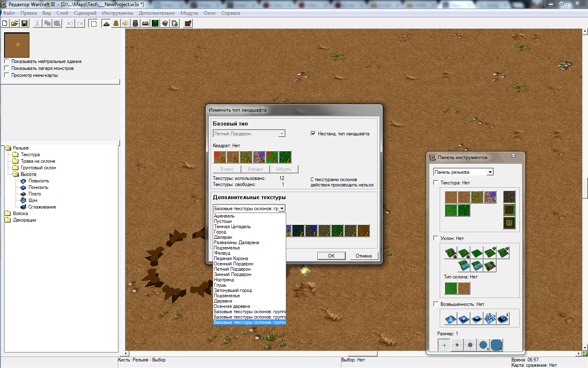Open the 'Сценарий' menu
Screen dimensions: 588x368
tap(85, 13)
